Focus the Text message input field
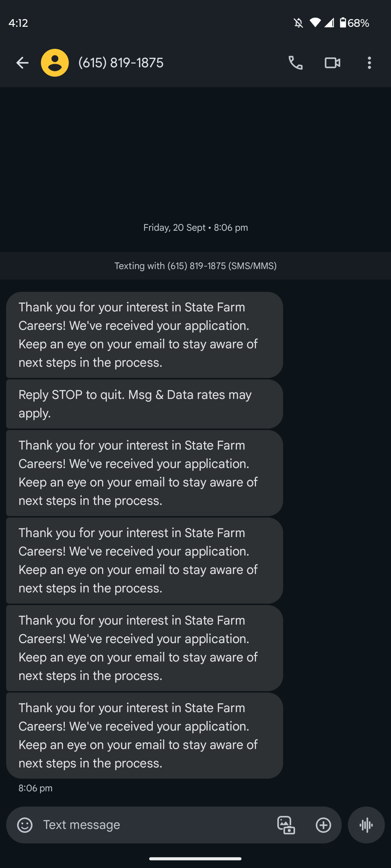Viewport: 391px width, 868px height. pyautogui.click(x=156, y=825)
